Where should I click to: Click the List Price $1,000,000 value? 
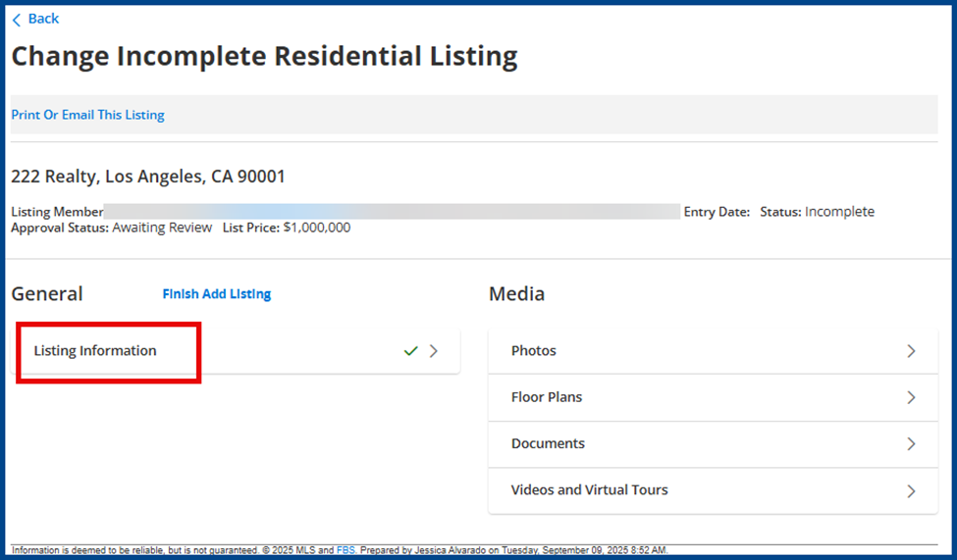pyautogui.click(x=316, y=228)
